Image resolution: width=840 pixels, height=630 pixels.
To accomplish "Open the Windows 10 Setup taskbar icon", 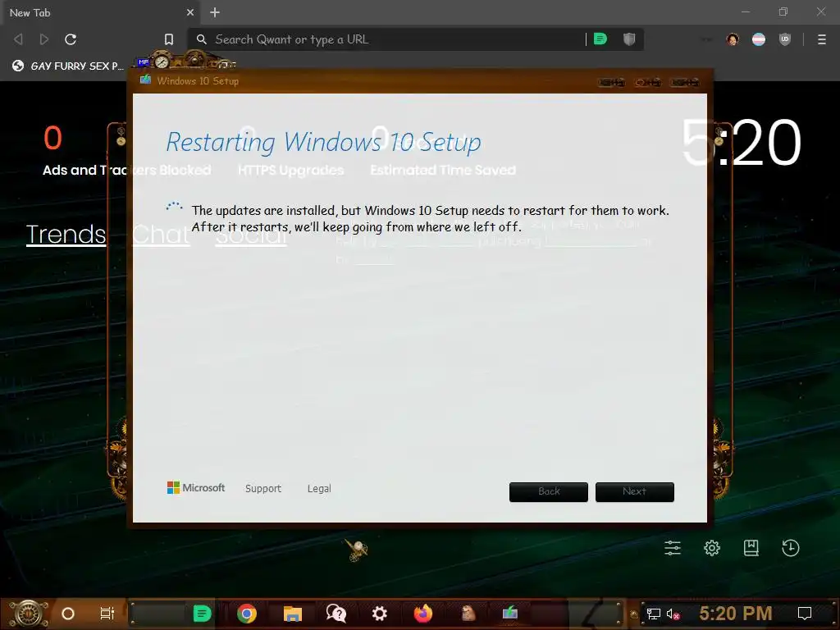I will 510,612.
